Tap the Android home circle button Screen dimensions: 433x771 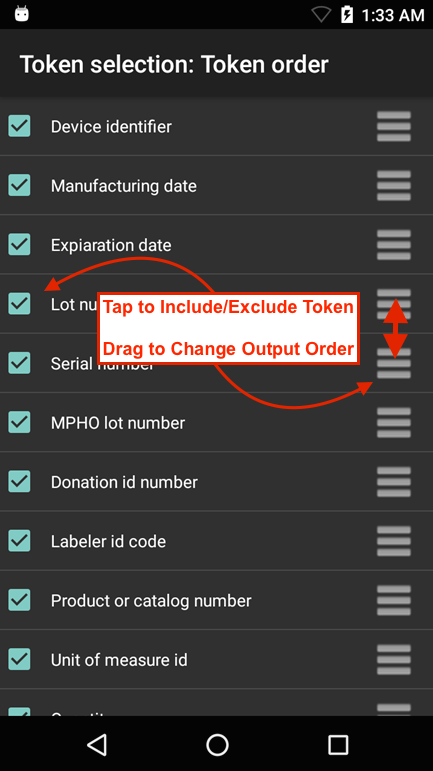click(x=217, y=744)
